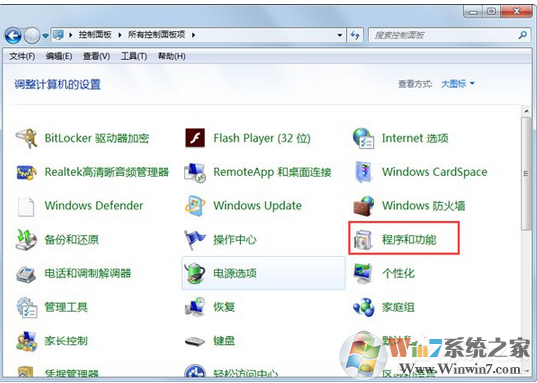Click the vertical scrollbar thumb
This screenshot has width=537, height=383.
click(526, 173)
